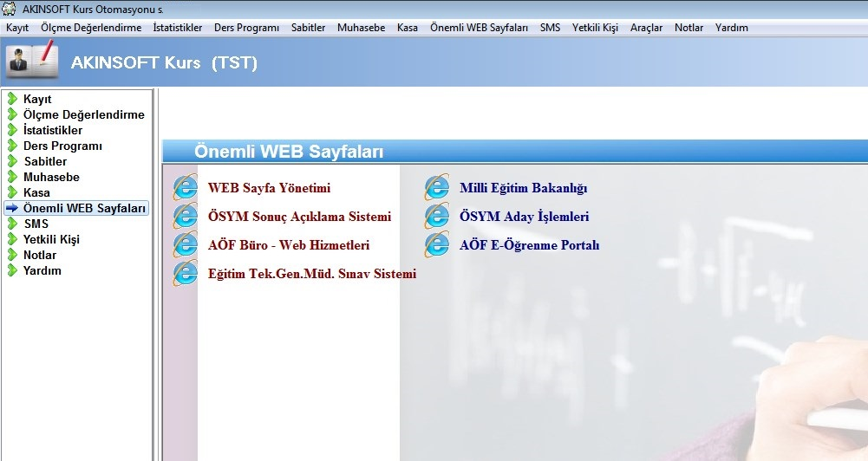Open the Milli Eğitim Bakanlığı link
The width and height of the screenshot is (868, 461).
pyautogui.click(x=523, y=188)
